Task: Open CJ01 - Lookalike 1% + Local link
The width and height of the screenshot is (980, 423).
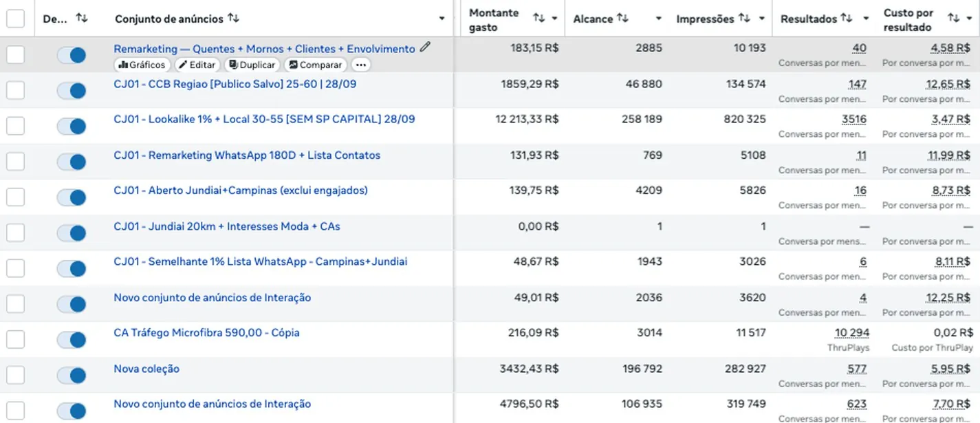Action: (264, 119)
